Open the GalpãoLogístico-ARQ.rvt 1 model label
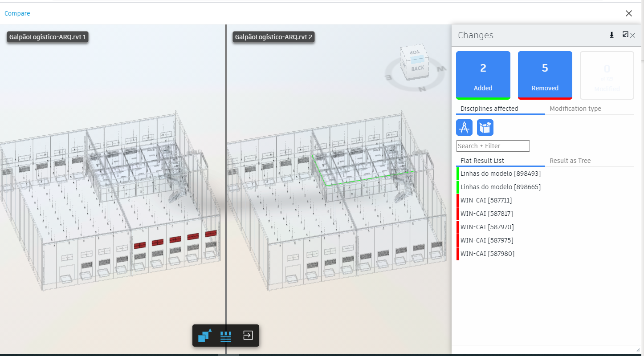 47,37
